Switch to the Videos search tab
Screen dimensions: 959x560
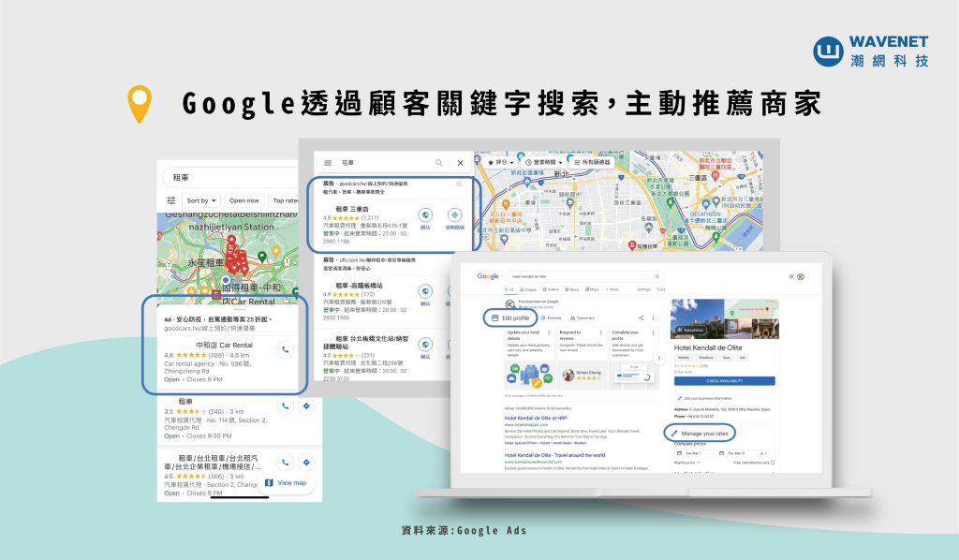[551, 289]
